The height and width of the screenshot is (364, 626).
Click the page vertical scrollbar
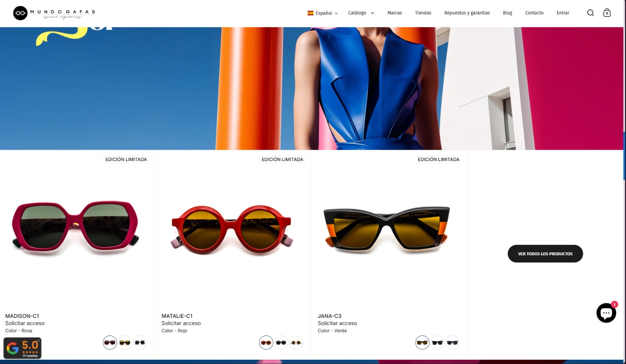pos(624,156)
